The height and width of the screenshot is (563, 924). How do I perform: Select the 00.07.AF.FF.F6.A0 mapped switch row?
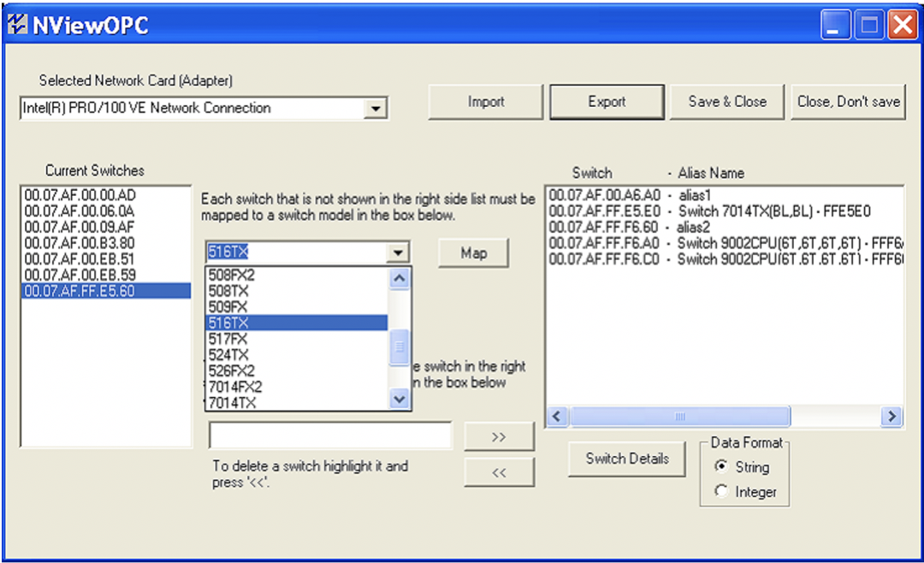click(x=726, y=243)
